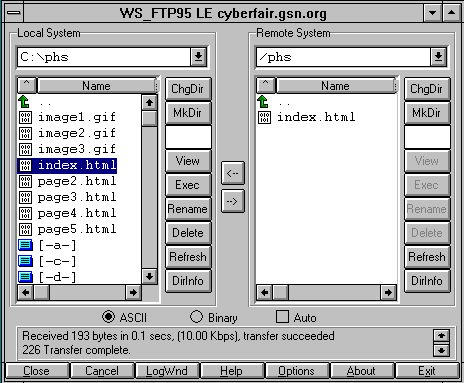Screen dimensions: 464x383
Task: Click the local list scroll-up arrow
Action: 149,102
